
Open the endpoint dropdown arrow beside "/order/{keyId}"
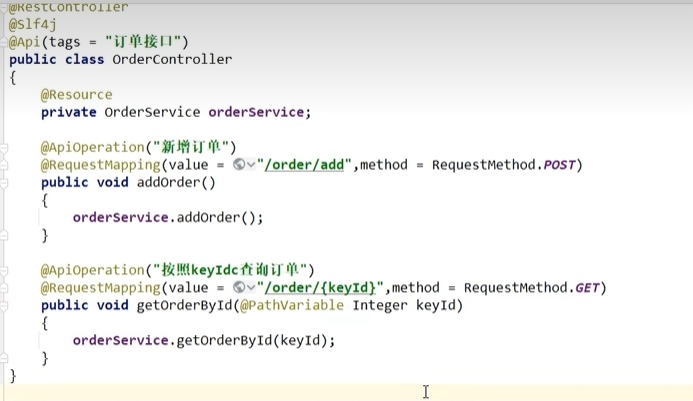[x=250, y=288]
